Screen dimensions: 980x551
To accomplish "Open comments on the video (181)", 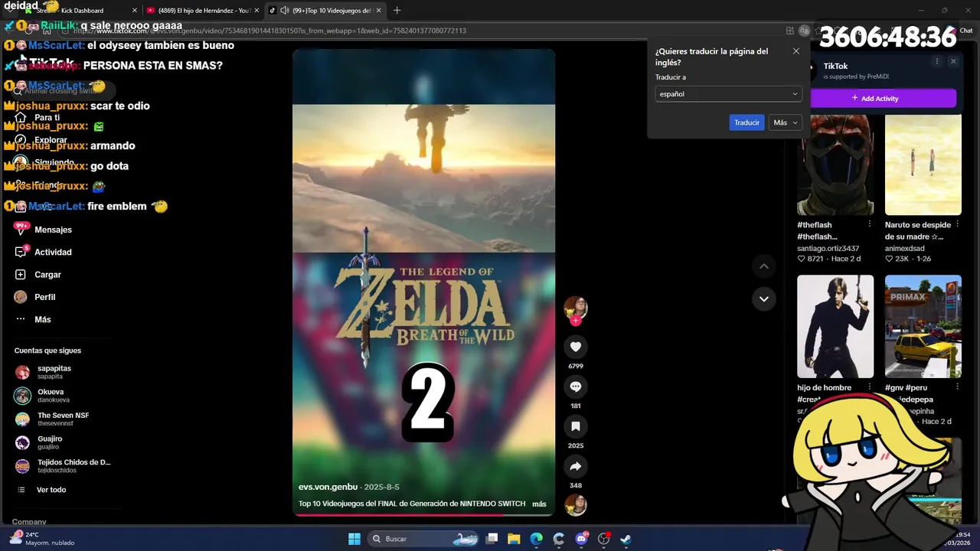I will [x=576, y=386].
